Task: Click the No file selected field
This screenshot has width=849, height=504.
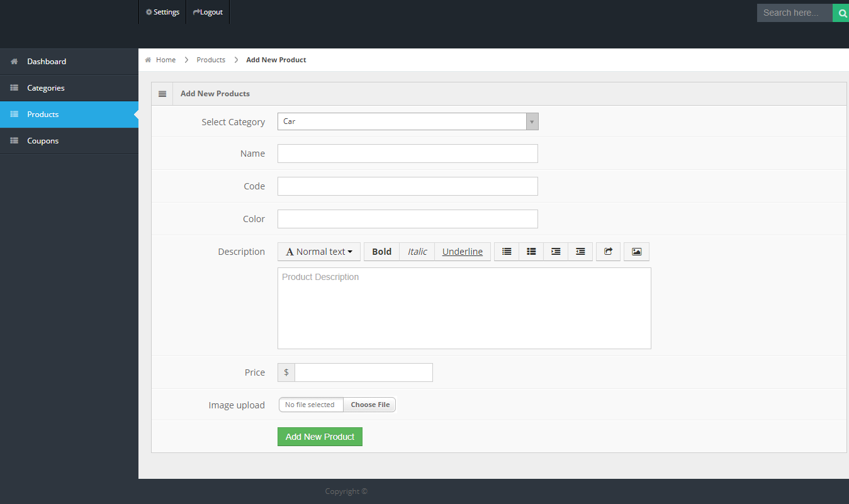Action: [x=311, y=405]
